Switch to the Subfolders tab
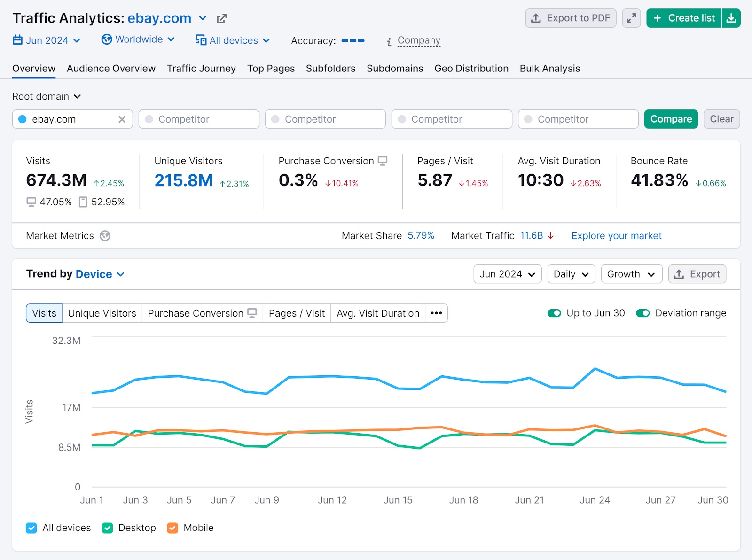 point(330,69)
